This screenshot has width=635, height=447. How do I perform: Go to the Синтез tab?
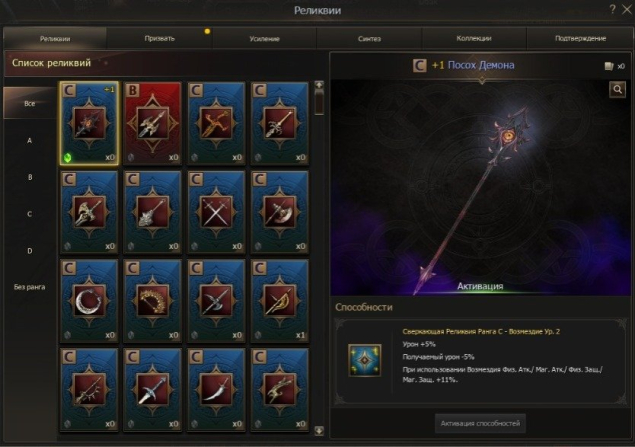[369, 38]
